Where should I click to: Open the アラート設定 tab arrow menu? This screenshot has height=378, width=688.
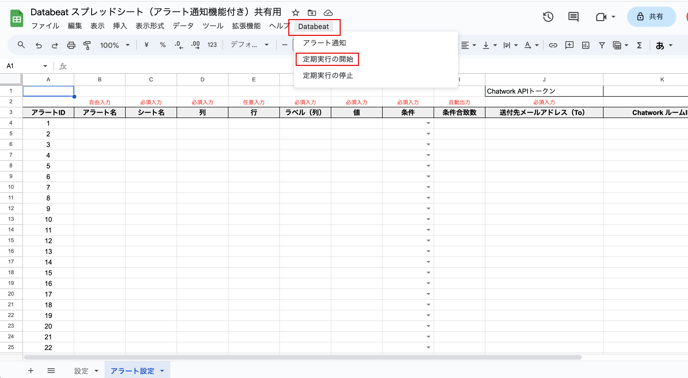point(162,371)
